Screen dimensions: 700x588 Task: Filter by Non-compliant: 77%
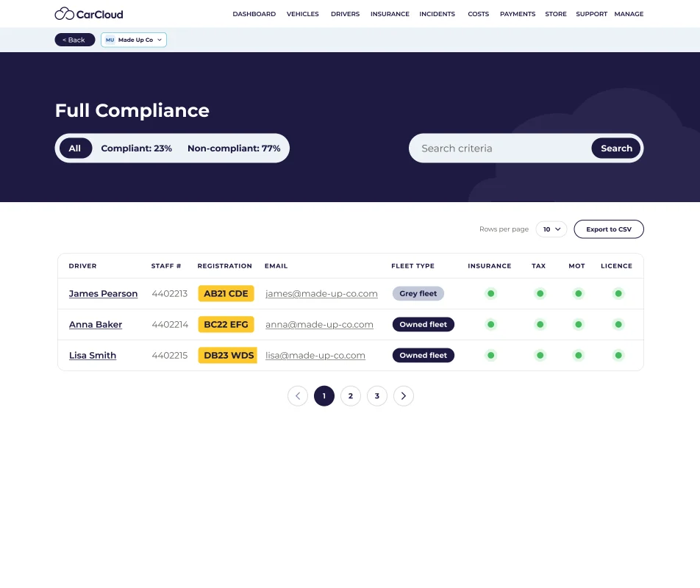(x=234, y=148)
